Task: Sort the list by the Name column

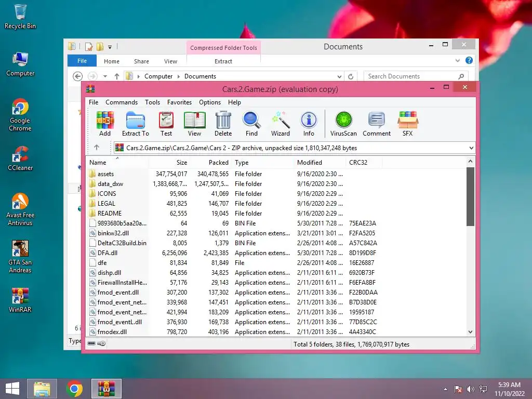Action: [x=117, y=162]
